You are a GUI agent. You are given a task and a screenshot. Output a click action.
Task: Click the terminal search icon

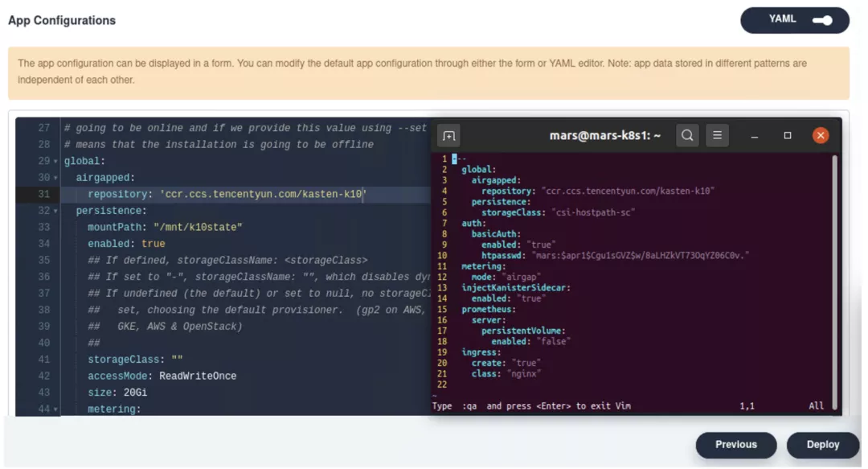point(687,136)
